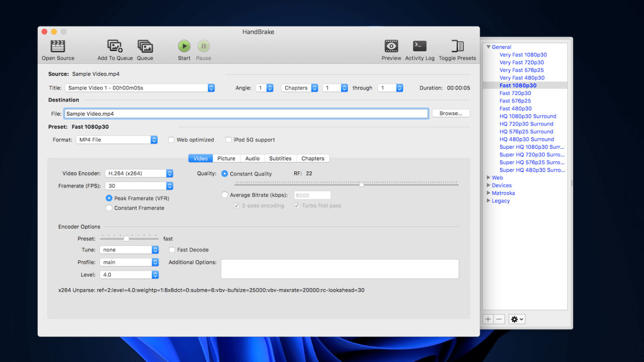Open Source clapperboard icon
The image size is (644, 362).
(58, 46)
